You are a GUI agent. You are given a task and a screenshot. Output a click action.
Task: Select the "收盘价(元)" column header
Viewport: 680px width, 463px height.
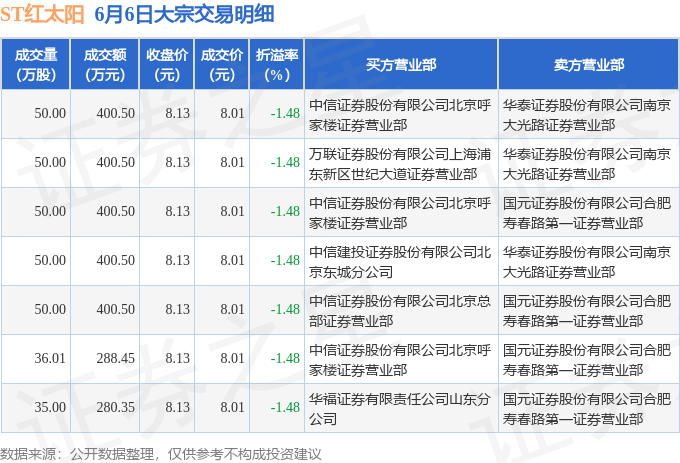(x=167, y=65)
